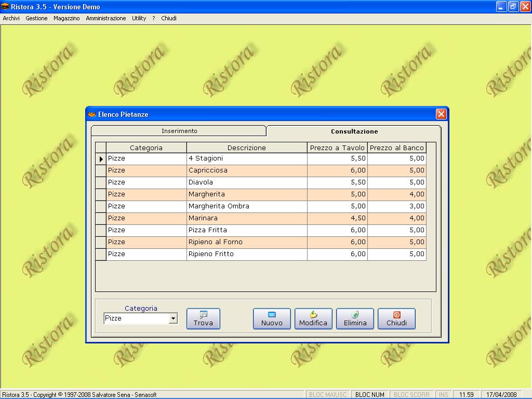Click the table price 5,50 for Diavola
532x399 pixels.
(337, 182)
